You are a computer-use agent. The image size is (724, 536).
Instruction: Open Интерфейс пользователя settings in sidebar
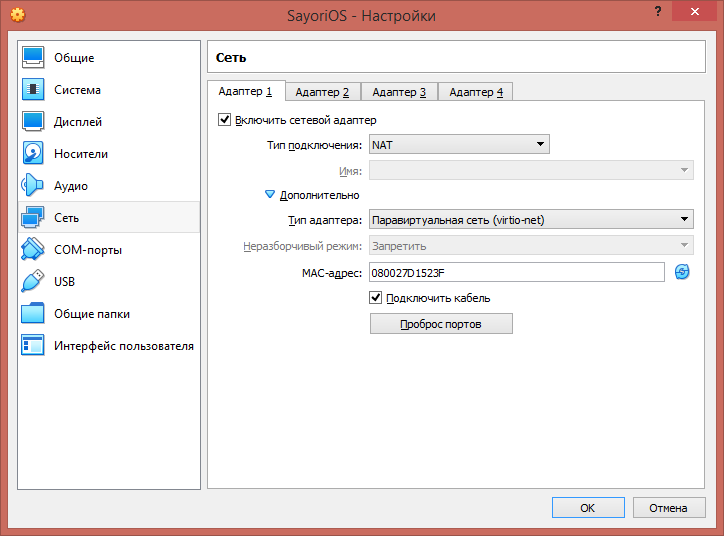(123, 346)
